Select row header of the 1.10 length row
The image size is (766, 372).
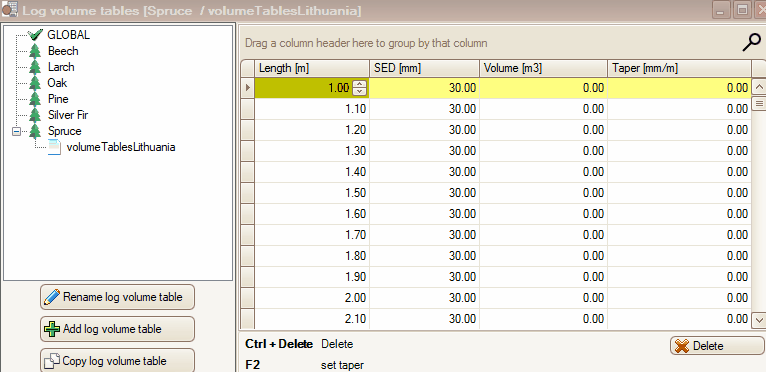coord(248,109)
